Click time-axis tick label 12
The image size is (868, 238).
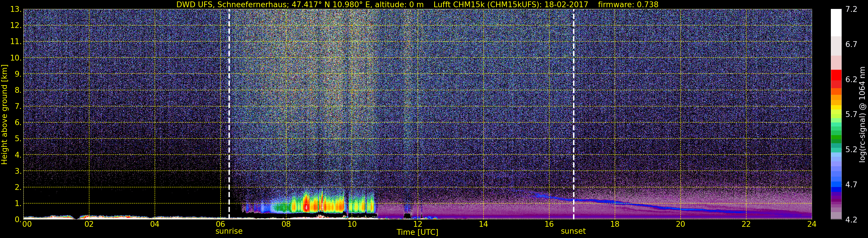tap(417, 224)
